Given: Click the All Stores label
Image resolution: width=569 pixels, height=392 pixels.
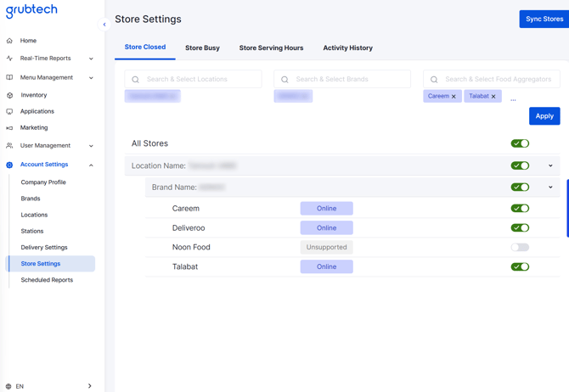Looking at the screenshot, I should click(x=149, y=143).
